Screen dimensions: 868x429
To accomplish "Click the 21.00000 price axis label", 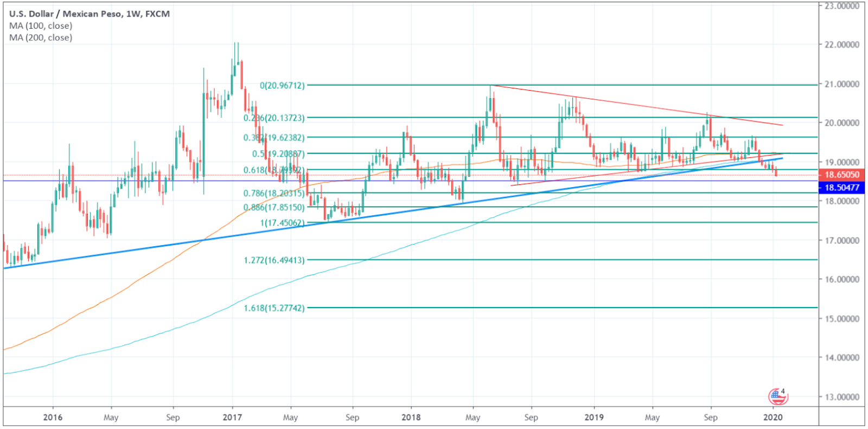I will 841,84.
